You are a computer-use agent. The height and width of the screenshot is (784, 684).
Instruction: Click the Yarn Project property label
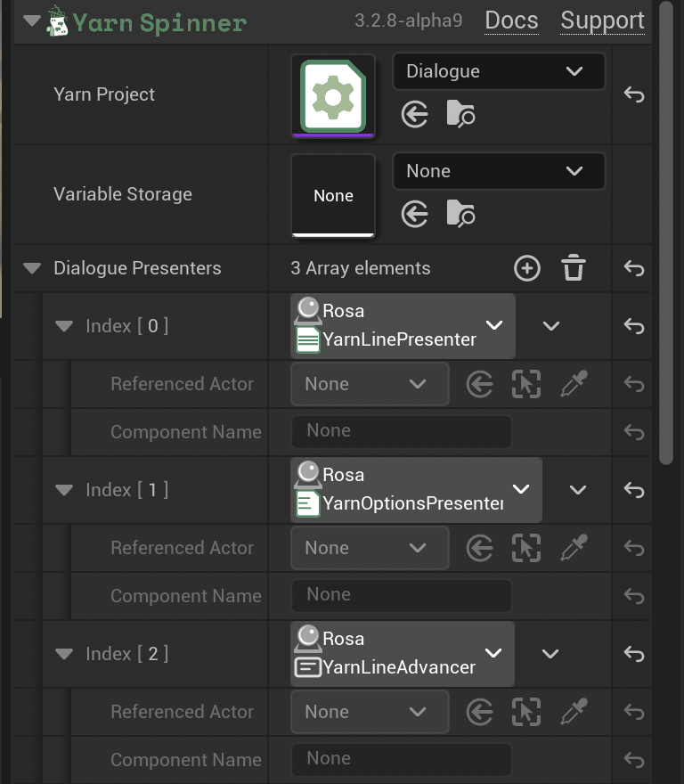click(104, 94)
